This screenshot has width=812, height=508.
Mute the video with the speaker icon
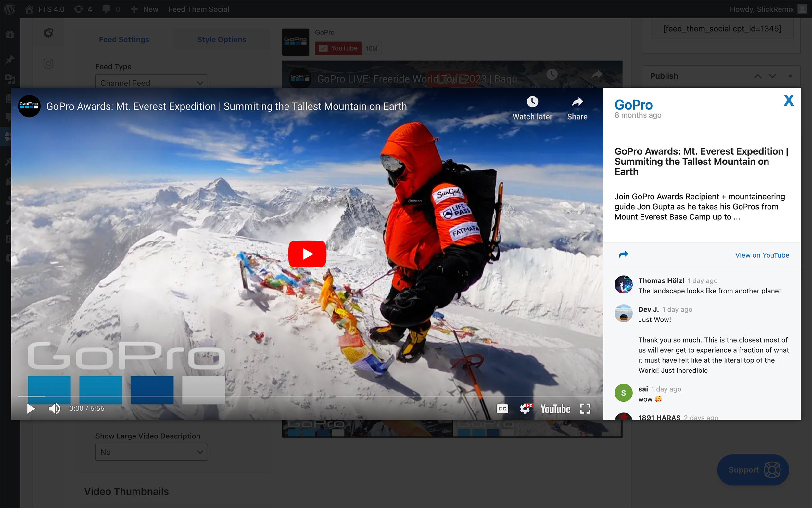pyautogui.click(x=54, y=409)
